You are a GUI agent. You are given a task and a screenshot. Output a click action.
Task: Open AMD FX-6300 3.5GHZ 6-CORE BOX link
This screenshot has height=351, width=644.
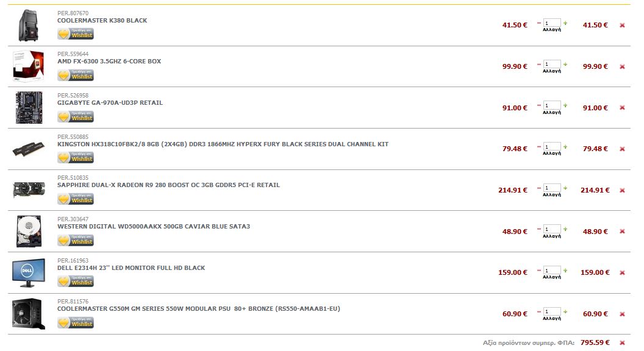(109, 62)
